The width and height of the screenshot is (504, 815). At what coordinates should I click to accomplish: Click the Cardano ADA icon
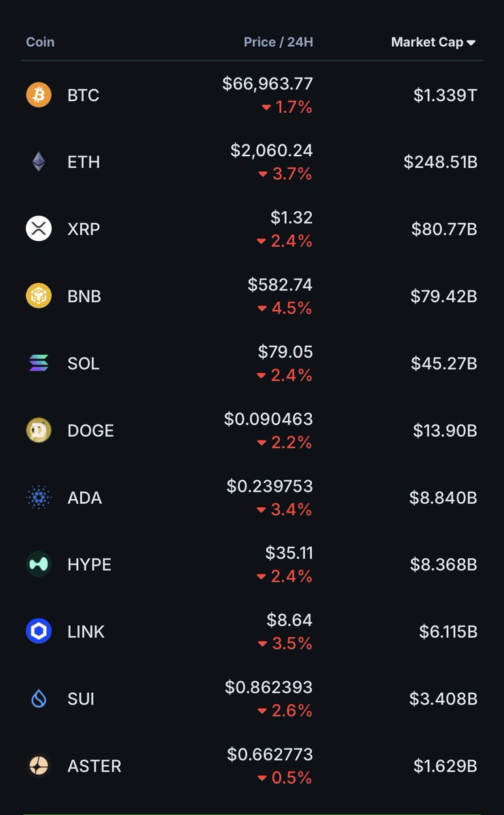39,498
